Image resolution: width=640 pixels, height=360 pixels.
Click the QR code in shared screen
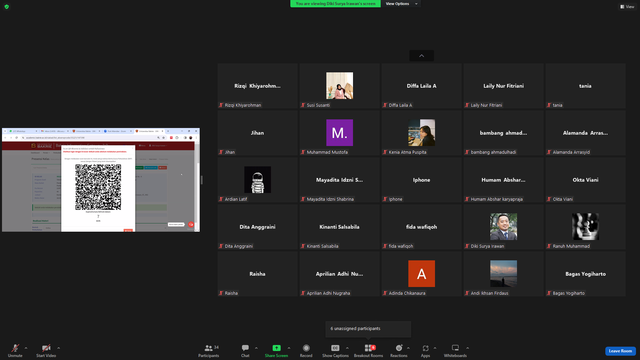pos(98,187)
